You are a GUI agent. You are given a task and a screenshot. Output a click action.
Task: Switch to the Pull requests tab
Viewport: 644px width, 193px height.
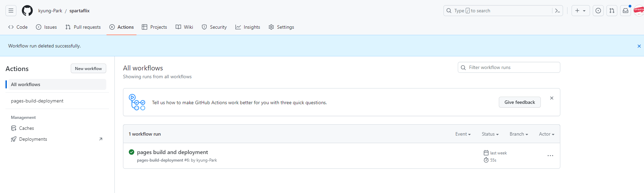point(83,27)
